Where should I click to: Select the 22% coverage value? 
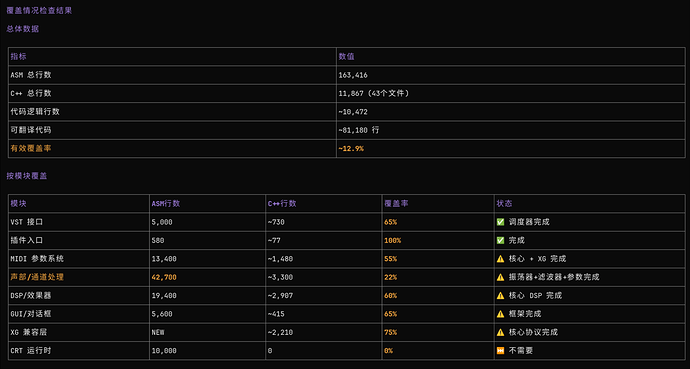(390, 278)
